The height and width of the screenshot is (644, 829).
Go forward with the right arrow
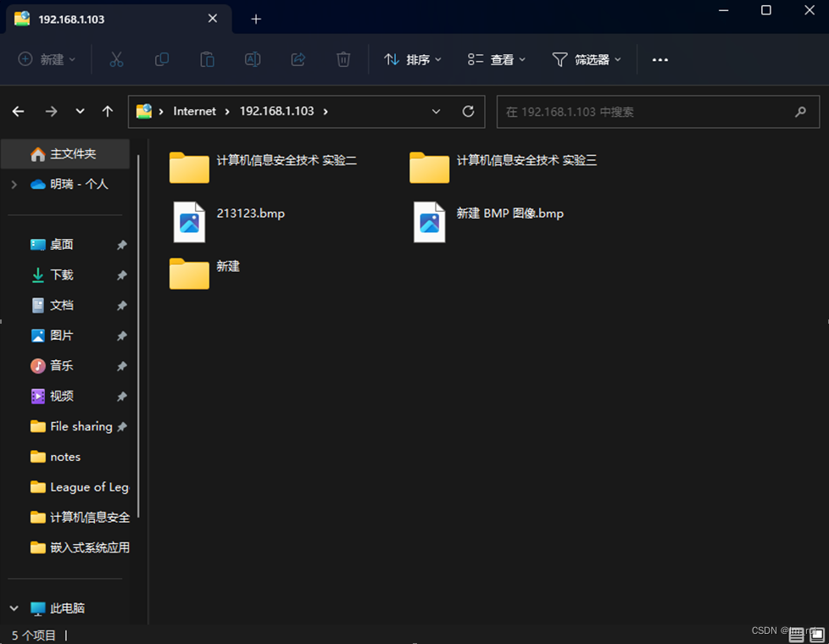point(52,111)
